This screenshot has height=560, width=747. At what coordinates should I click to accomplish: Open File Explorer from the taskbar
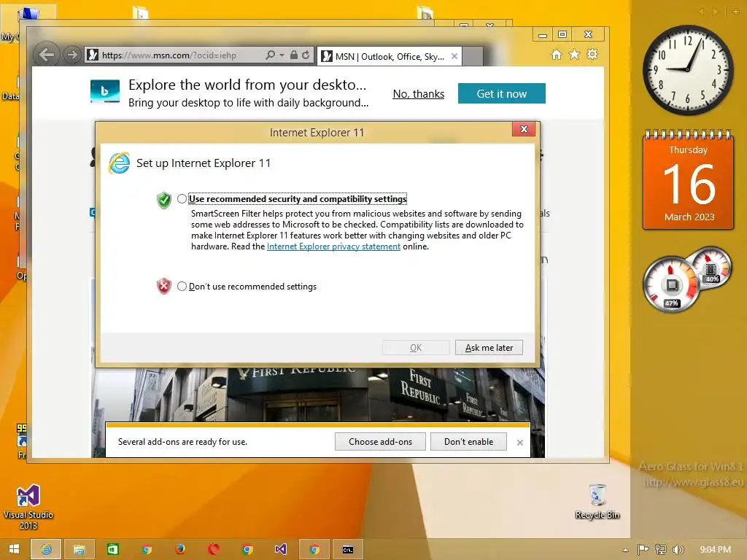79,550
